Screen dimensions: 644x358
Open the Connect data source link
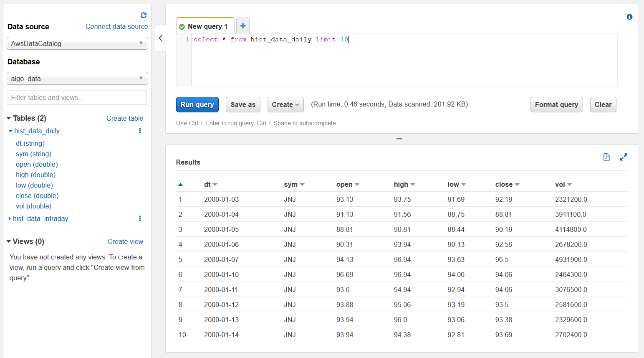117,26
